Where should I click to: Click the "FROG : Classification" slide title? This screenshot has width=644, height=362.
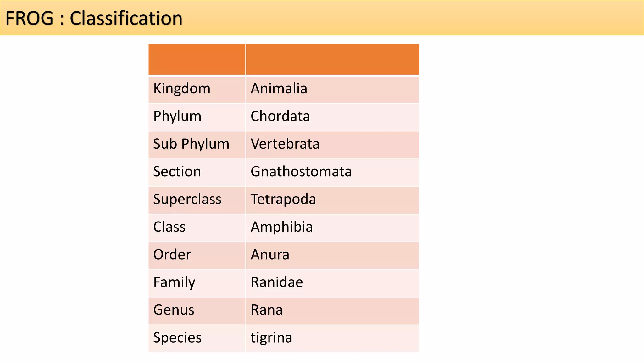pos(94,18)
